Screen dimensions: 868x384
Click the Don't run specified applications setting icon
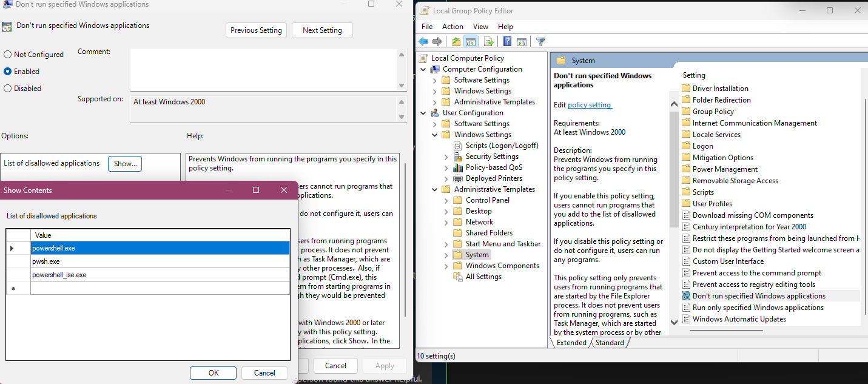(x=686, y=296)
